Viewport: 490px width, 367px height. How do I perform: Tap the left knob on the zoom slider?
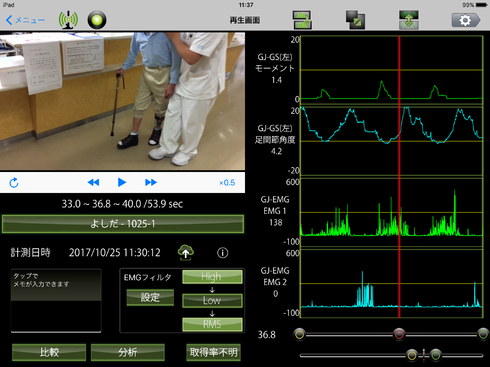click(x=412, y=355)
